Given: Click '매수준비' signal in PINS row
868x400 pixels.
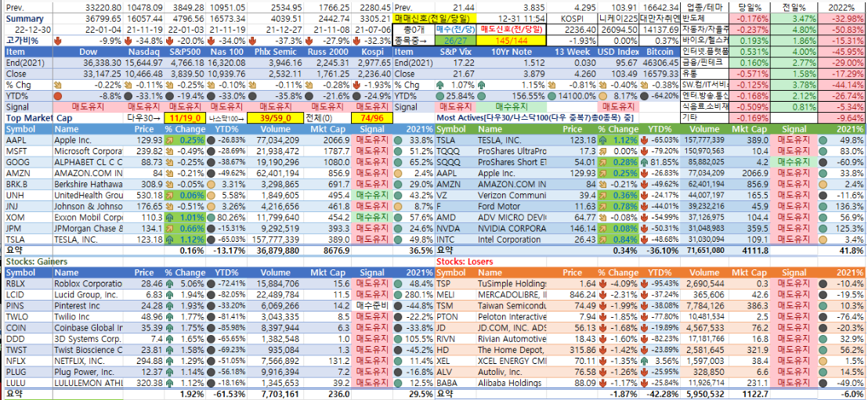Looking at the screenshot, I should pos(372,306).
